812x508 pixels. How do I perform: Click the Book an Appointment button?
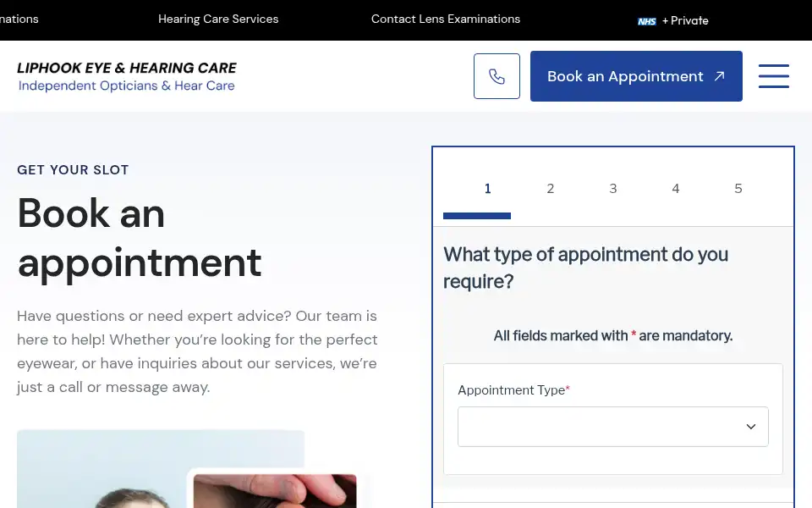tap(636, 76)
